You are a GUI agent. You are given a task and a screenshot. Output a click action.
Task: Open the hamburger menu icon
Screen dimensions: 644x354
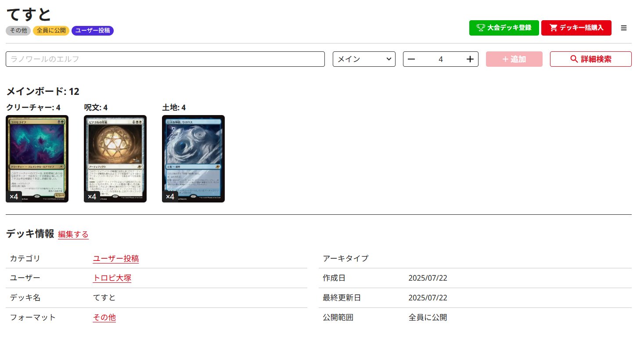(x=623, y=28)
